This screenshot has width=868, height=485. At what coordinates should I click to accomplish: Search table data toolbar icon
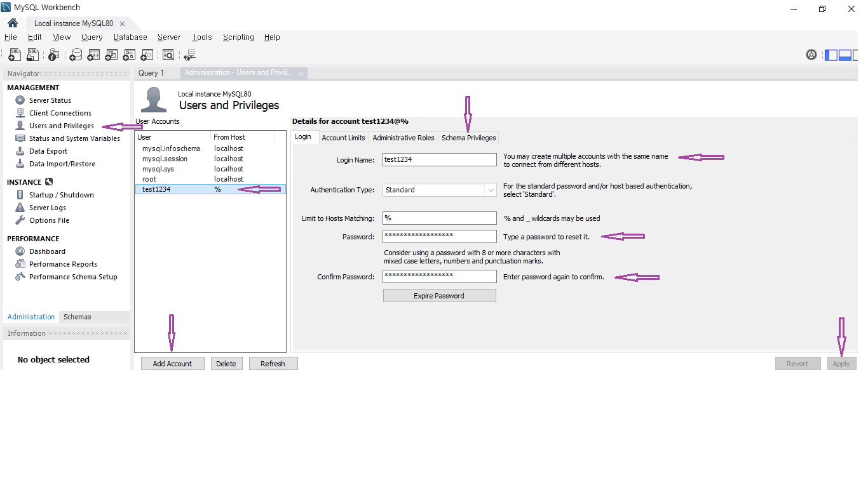pos(168,55)
